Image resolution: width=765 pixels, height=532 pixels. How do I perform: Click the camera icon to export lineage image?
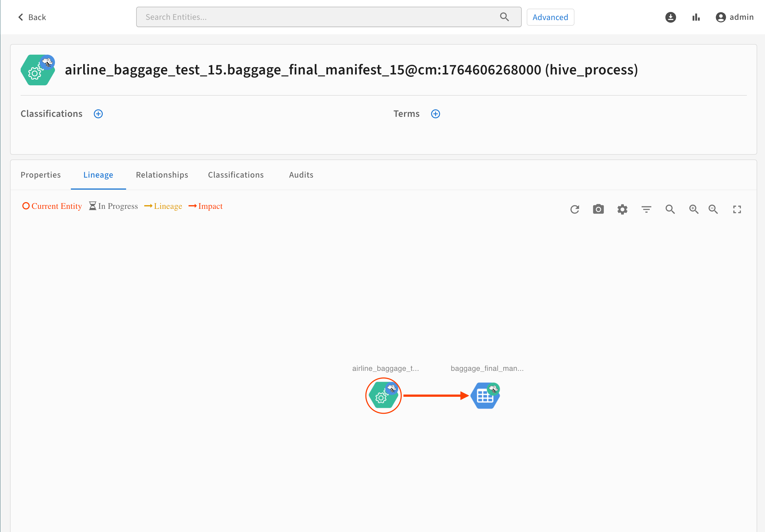tap(598, 209)
